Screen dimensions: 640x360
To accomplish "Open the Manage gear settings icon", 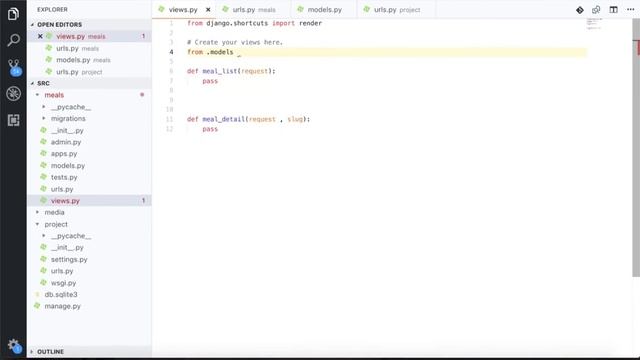I will [x=14, y=346].
